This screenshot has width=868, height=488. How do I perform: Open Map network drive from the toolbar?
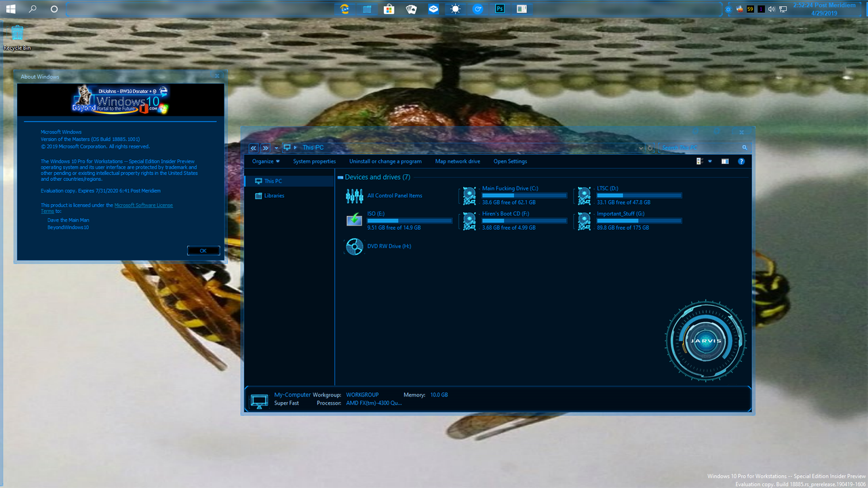tap(457, 161)
